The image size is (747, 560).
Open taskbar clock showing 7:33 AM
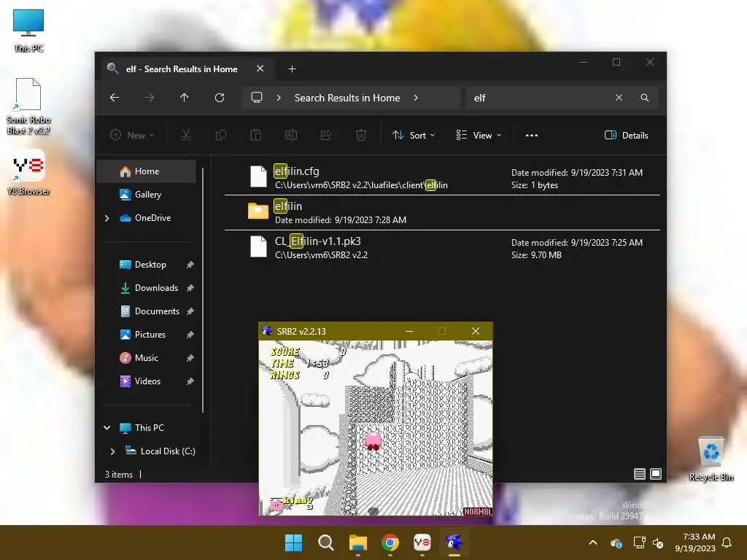point(695,542)
